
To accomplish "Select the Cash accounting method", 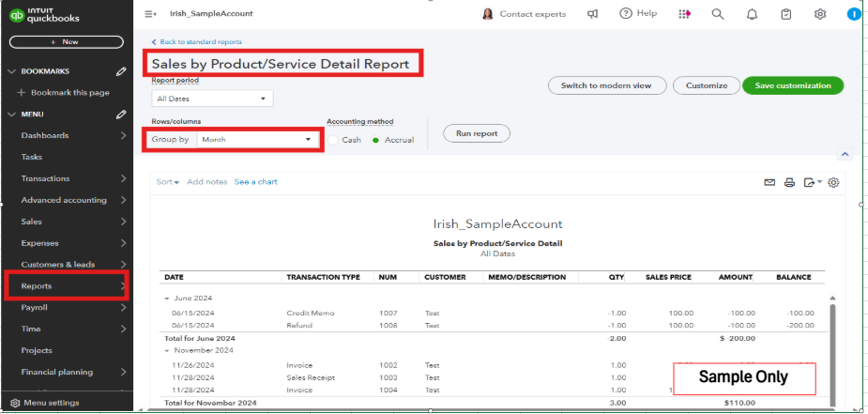I will click(x=333, y=141).
